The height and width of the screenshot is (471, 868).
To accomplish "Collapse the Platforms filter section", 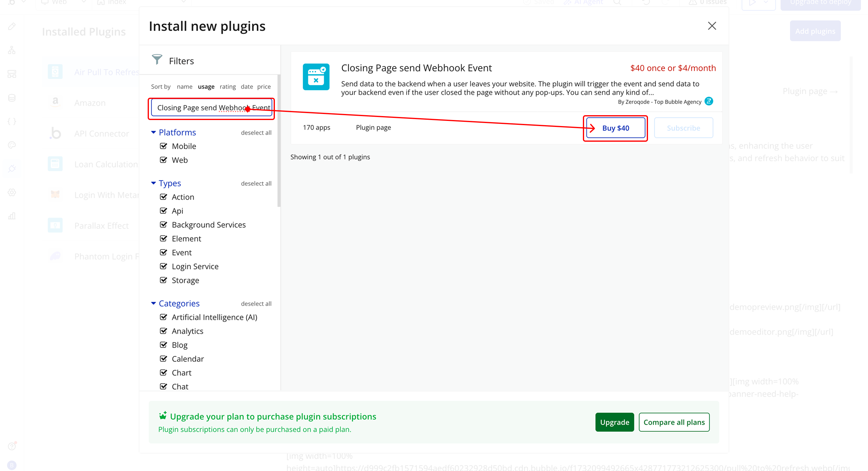I will (153, 132).
